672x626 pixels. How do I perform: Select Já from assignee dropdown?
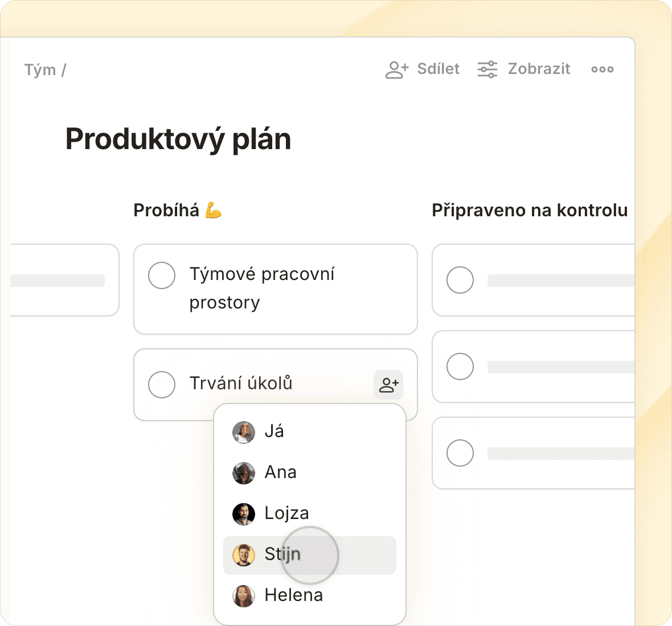(x=274, y=432)
